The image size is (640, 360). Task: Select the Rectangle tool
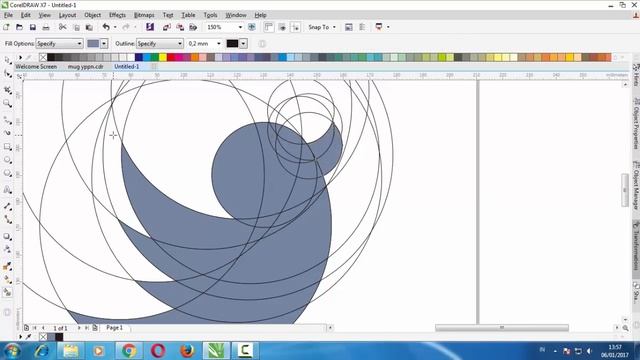click(x=7, y=147)
